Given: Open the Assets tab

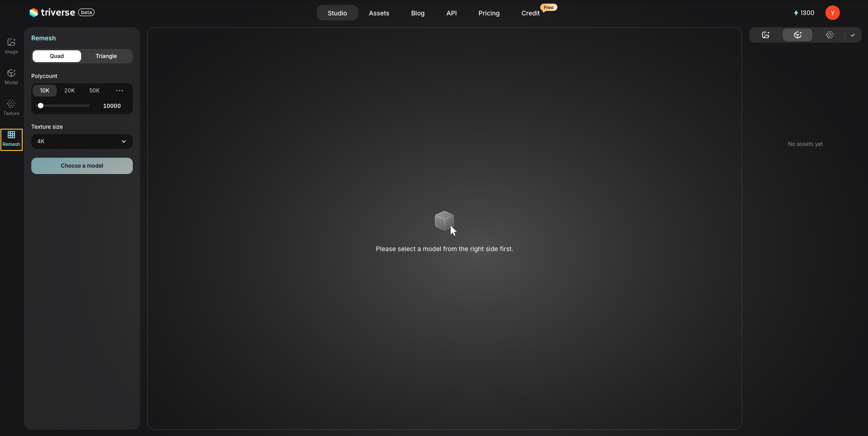Looking at the screenshot, I should [x=379, y=13].
